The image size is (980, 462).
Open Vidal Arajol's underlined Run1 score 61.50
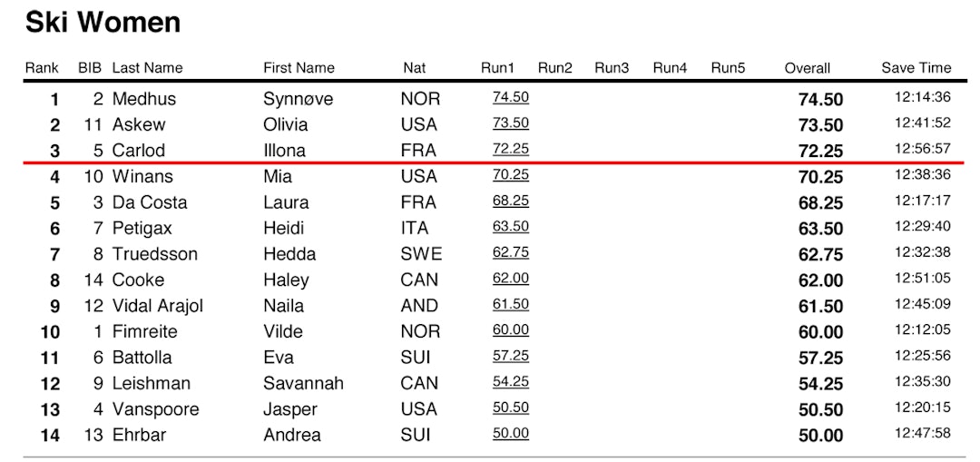pyautogui.click(x=510, y=304)
